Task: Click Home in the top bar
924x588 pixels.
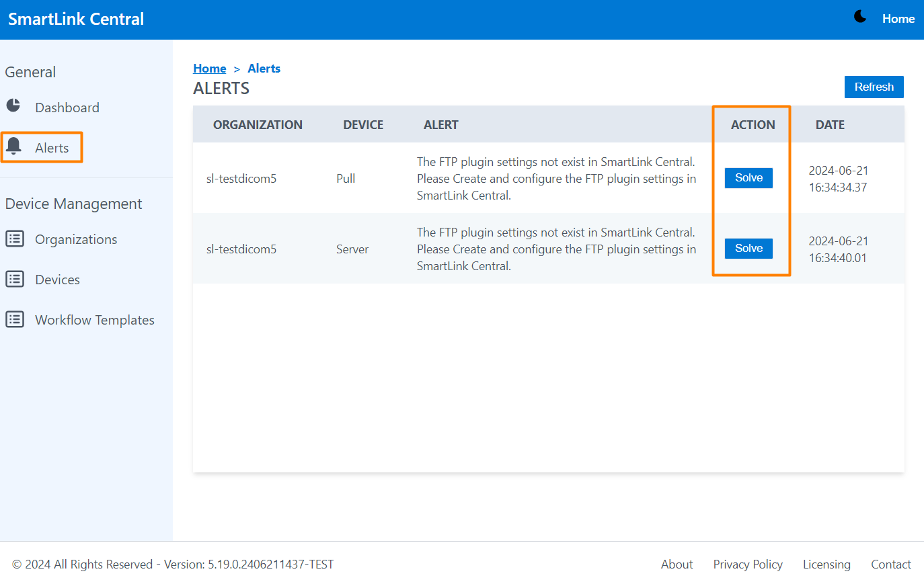Action: pyautogui.click(x=898, y=19)
